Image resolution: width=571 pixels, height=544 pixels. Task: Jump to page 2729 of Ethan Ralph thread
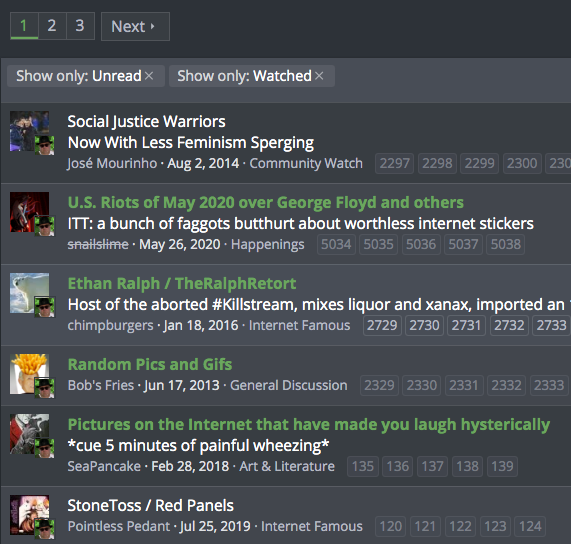coord(382,325)
